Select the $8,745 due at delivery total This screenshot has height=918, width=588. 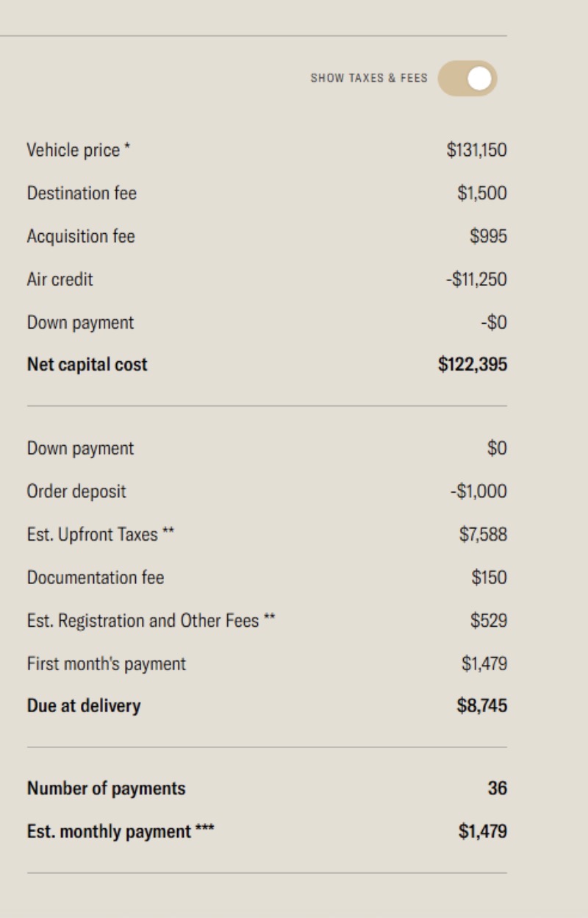481,706
